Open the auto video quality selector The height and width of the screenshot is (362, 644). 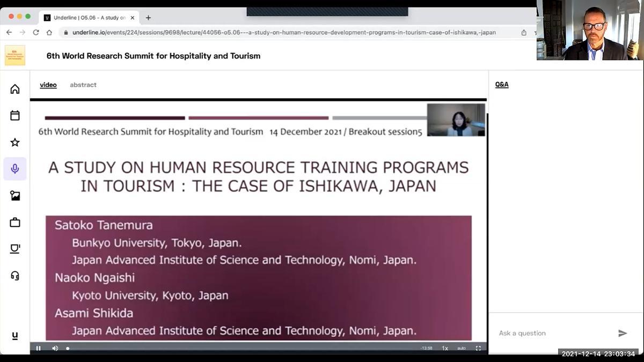tap(462, 348)
